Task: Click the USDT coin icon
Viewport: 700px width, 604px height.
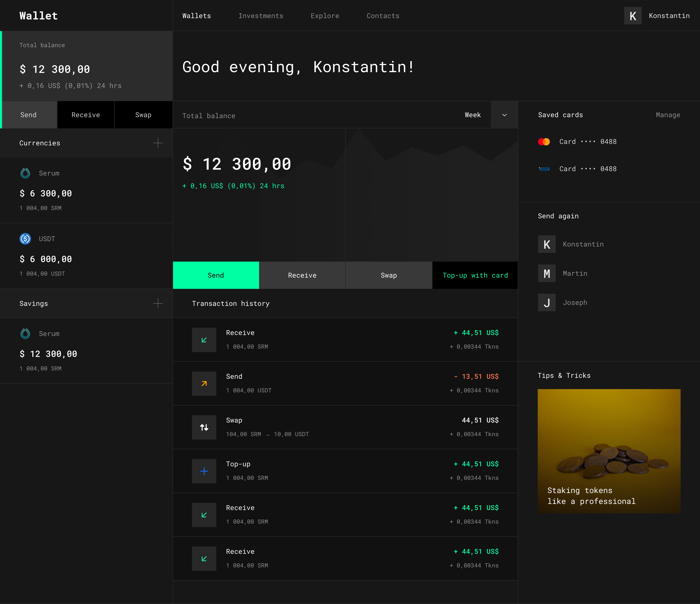Action: [25, 239]
